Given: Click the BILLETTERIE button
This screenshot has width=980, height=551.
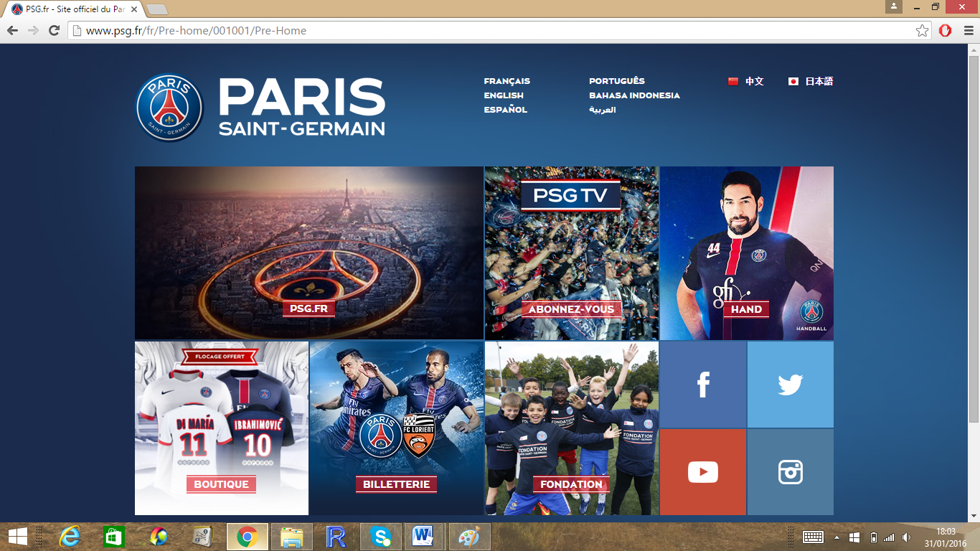Looking at the screenshot, I should click(396, 484).
